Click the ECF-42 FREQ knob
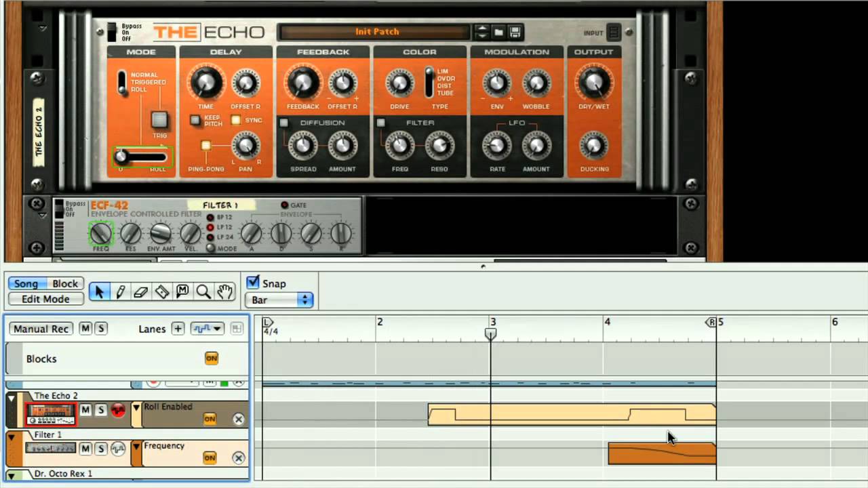The height and width of the screenshot is (488, 868). (x=101, y=234)
